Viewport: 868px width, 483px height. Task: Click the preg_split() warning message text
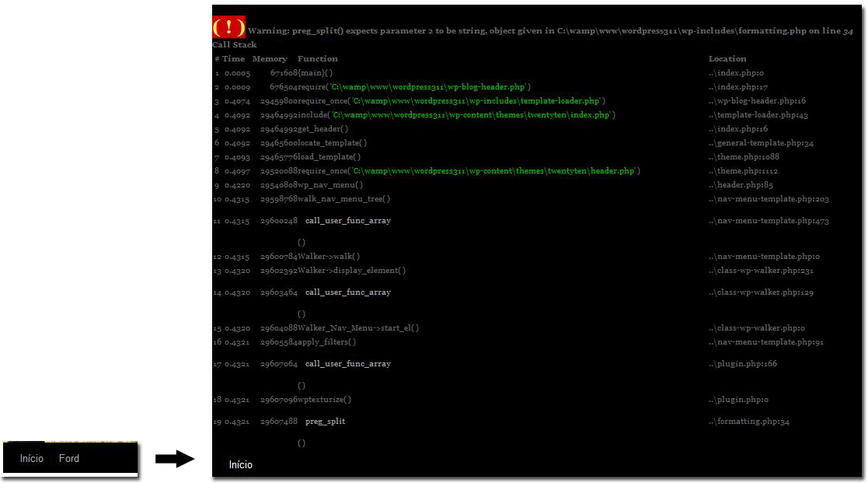(x=550, y=30)
